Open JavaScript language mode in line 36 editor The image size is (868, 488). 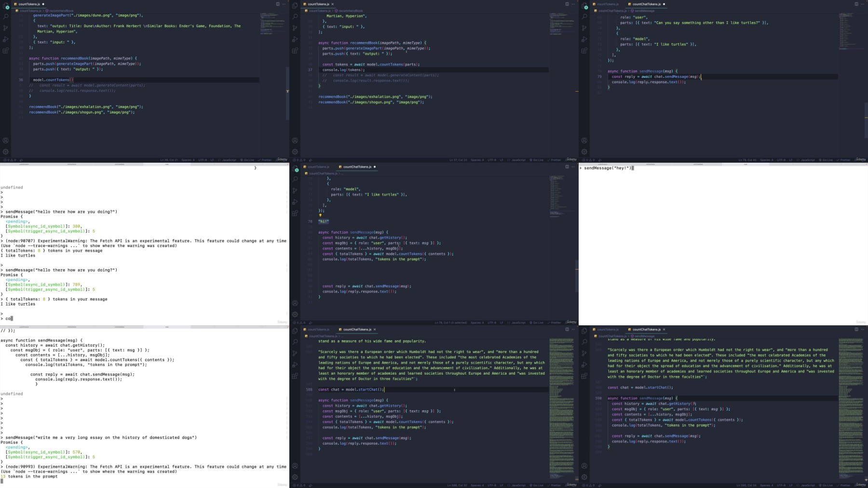[x=228, y=160]
